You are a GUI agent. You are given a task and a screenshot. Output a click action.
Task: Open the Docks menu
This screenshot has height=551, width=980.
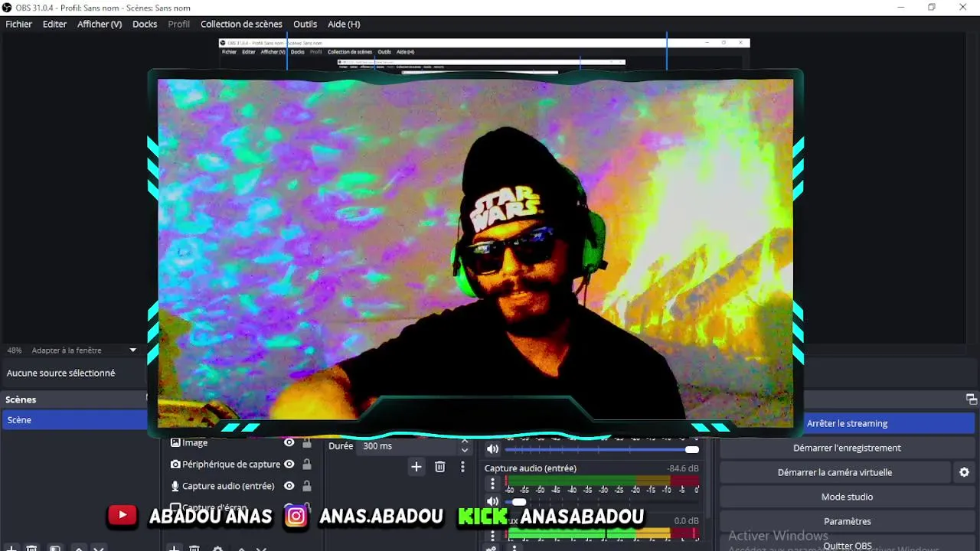(145, 24)
